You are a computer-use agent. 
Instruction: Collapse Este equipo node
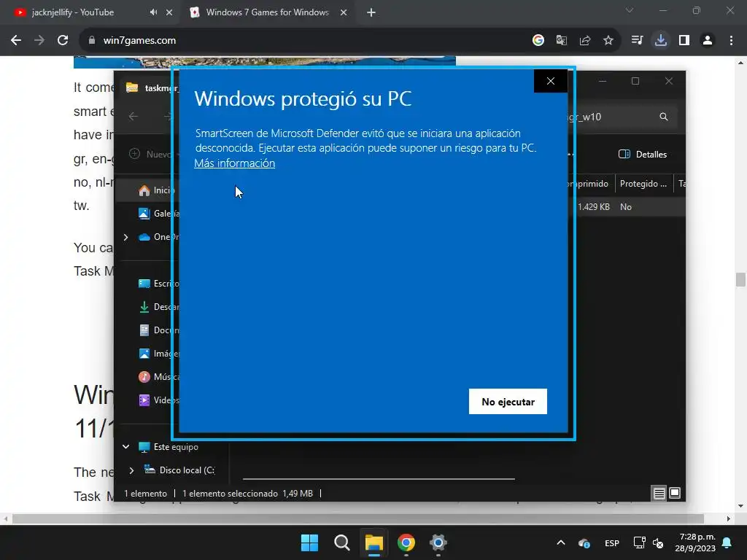(x=125, y=447)
